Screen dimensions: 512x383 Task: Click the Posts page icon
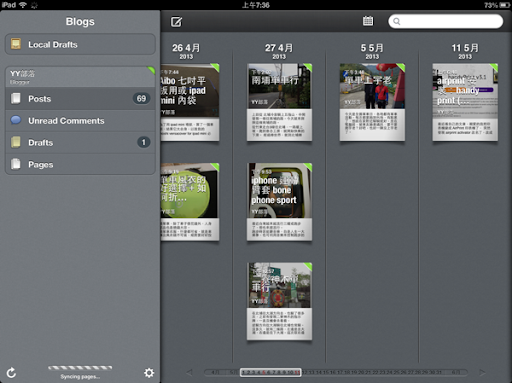point(16,99)
